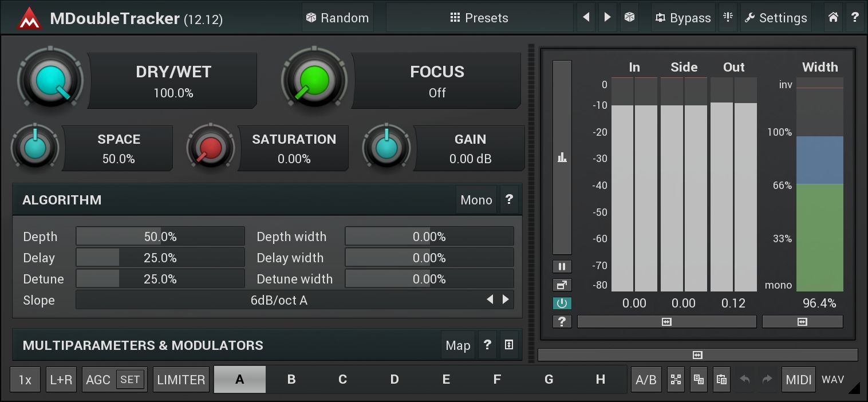Viewport: 868px width, 402px height.
Task: Open Settings using the wrench icon
Action: pyautogui.click(x=776, y=18)
